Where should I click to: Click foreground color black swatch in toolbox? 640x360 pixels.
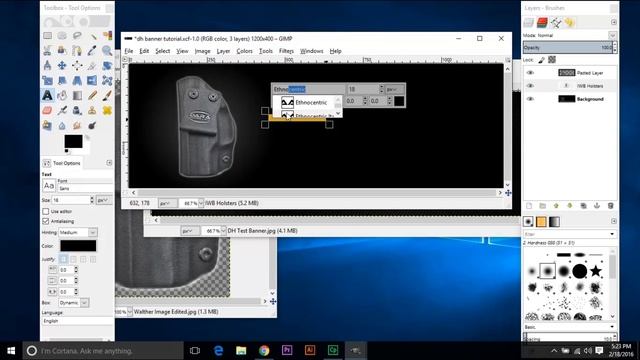pyautogui.click(x=73, y=141)
